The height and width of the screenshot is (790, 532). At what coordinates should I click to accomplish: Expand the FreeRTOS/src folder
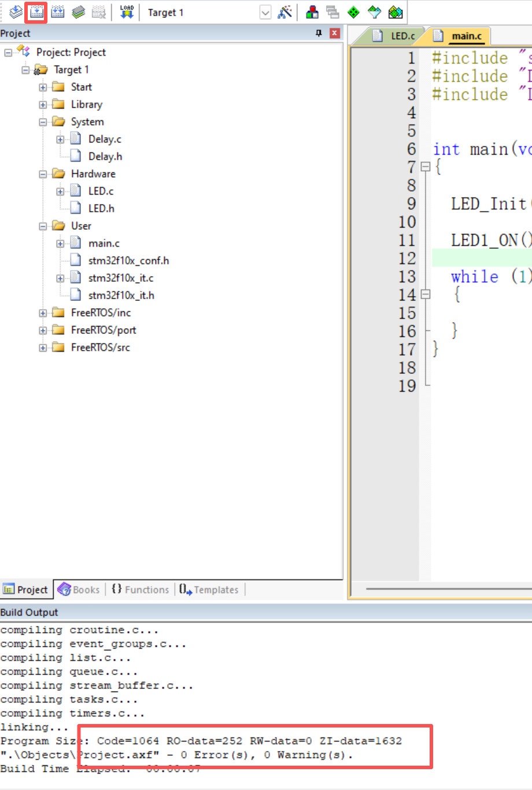[43, 348]
